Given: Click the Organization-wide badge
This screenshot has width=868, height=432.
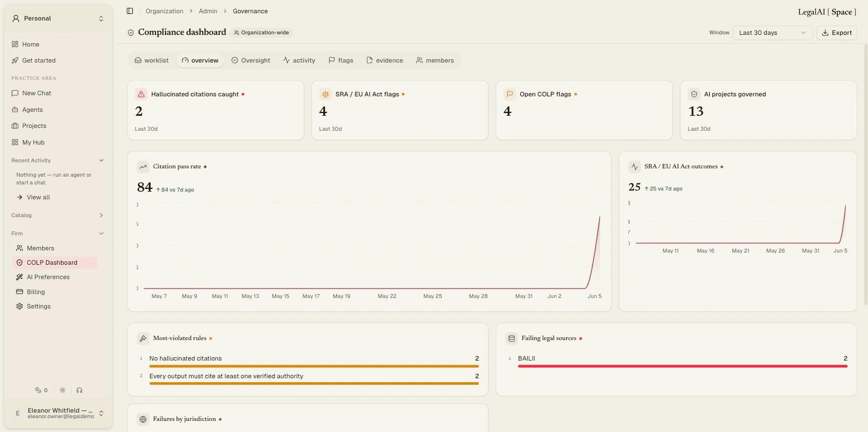Looking at the screenshot, I should click(261, 33).
